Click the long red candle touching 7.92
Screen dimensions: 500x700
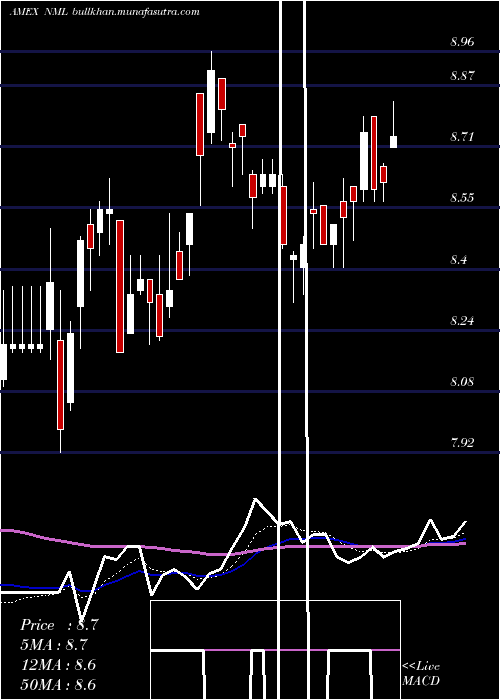click(60, 385)
